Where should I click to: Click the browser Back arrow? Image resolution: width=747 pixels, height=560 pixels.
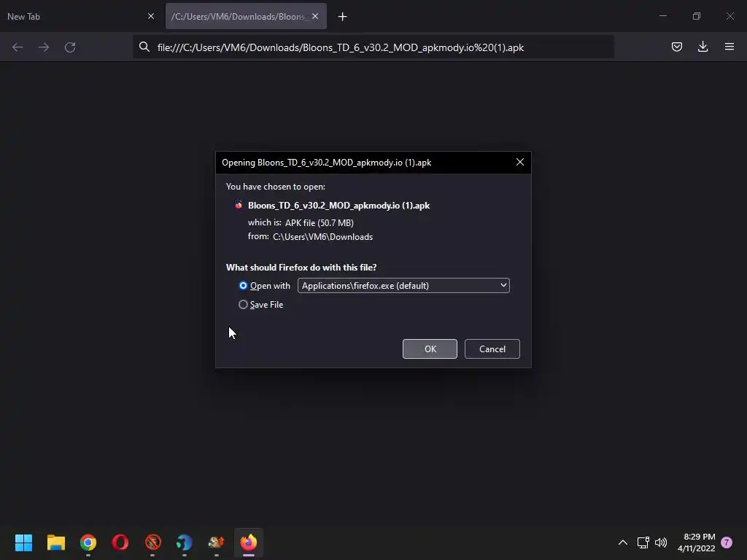tap(18, 47)
